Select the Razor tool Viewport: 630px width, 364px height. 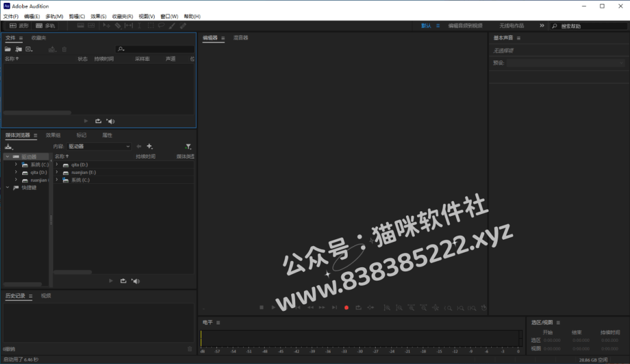point(118,26)
